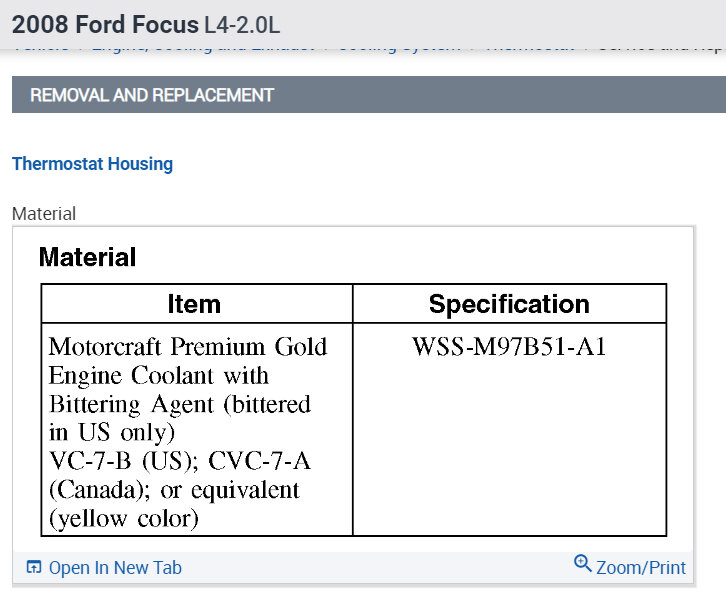
Task: Select the Thermostat breadcrumb link
Action: click(529, 47)
